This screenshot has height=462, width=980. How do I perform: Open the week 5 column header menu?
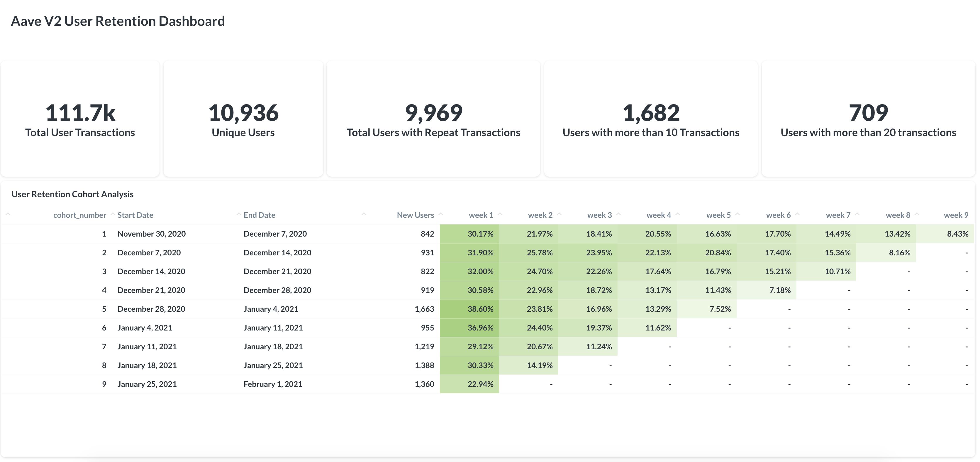tap(718, 215)
